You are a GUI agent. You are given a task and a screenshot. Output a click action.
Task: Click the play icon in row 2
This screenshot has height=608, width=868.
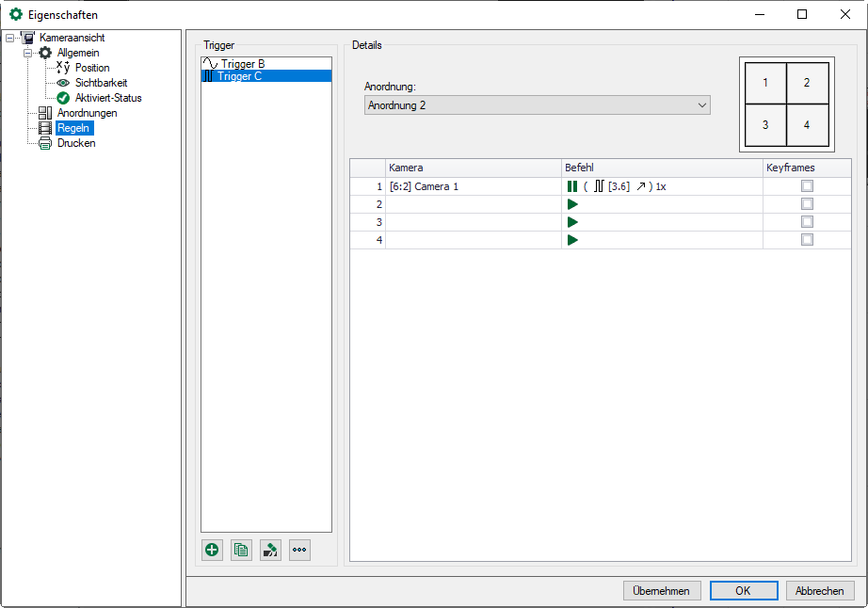tap(573, 204)
